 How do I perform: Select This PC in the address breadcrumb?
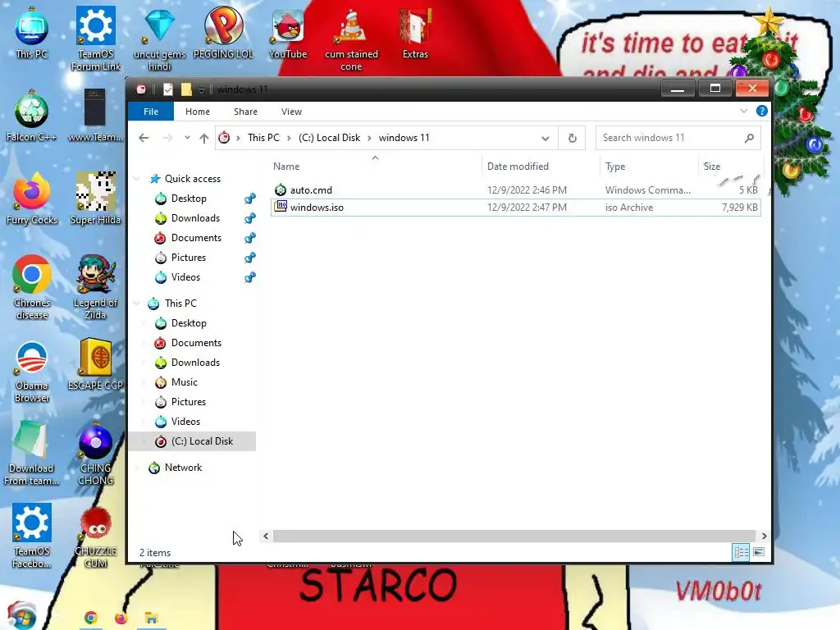tap(263, 138)
